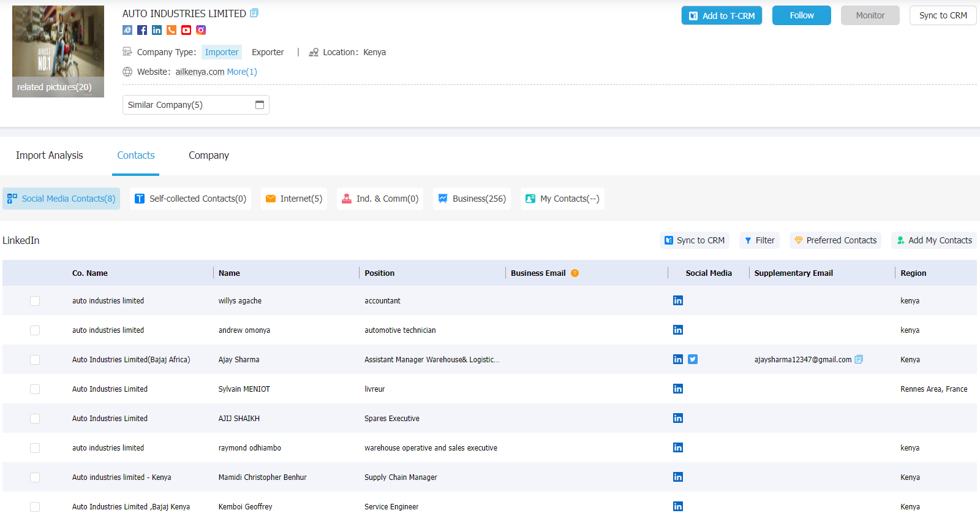Screen dimensions: 980x521
Task: Follow this company
Action: (x=802, y=15)
